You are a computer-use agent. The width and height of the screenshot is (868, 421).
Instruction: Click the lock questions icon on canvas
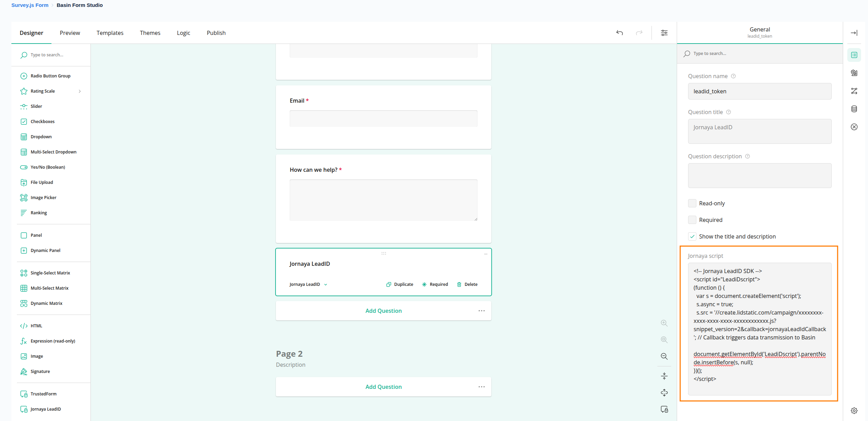coord(664,409)
